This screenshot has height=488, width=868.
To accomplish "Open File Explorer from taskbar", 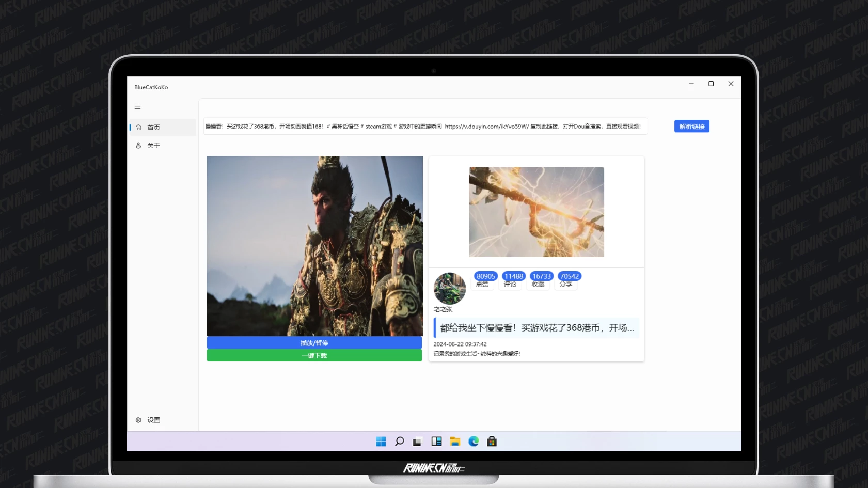I will (x=455, y=442).
